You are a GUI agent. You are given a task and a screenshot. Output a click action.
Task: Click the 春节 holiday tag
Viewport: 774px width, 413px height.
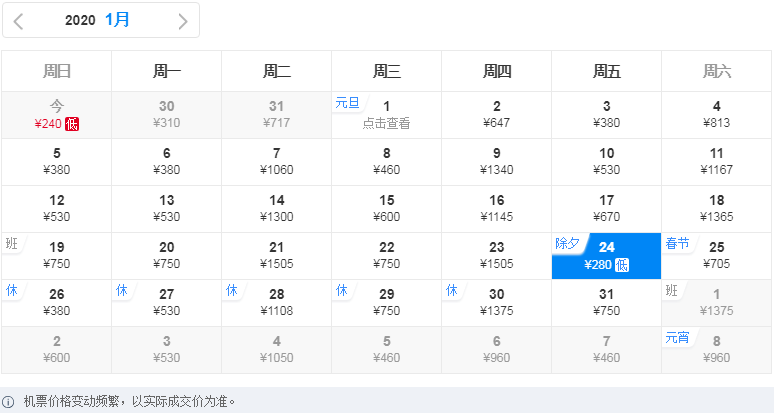677,243
